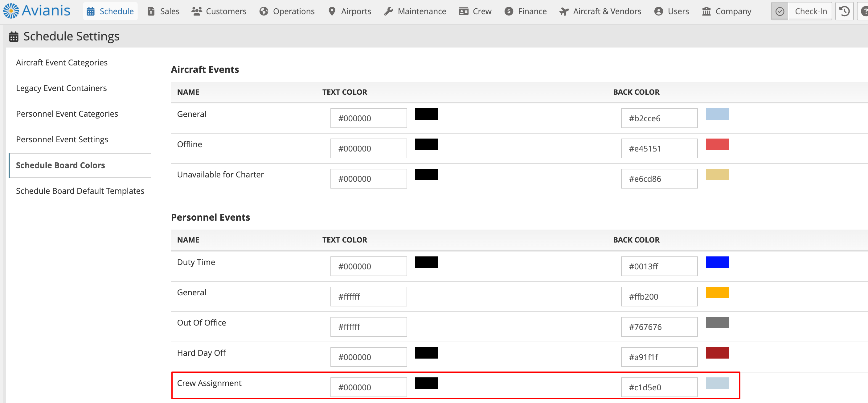868x403 pixels.
Task: Click the Aircraft & Vendors plane icon
Action: click(564, 11)
